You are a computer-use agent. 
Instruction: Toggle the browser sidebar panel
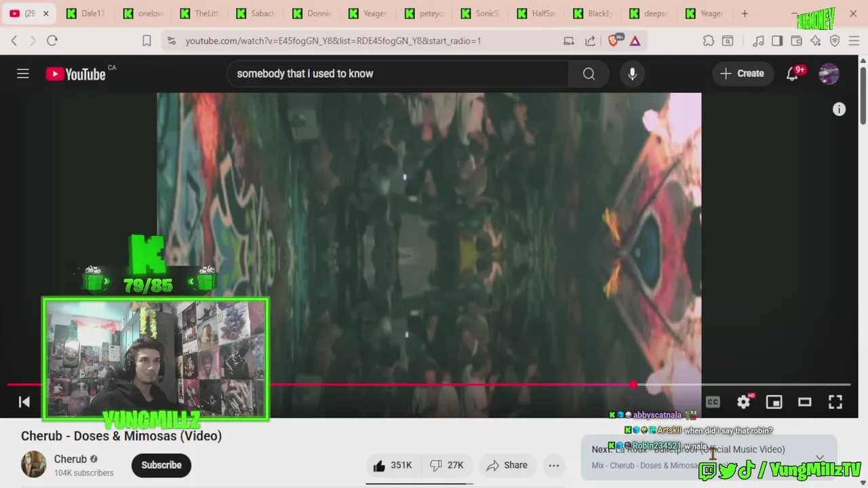coord(777,41)
